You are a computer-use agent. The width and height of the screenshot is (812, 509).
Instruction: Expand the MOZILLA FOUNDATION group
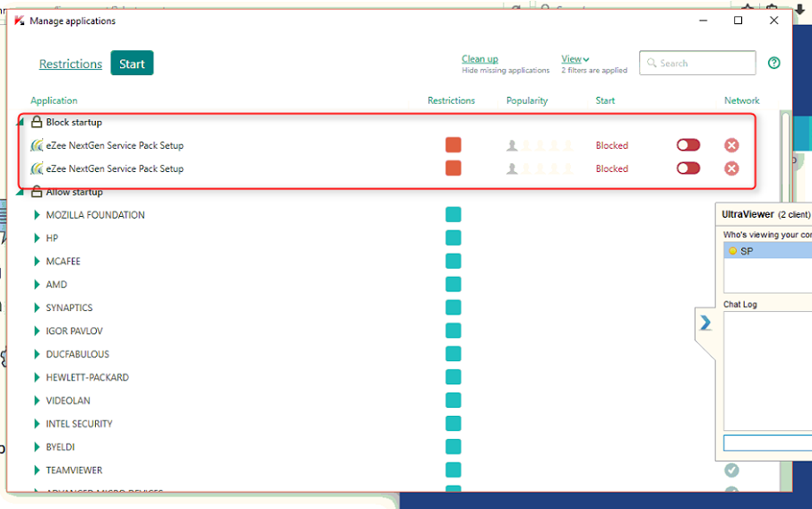tap(36, 215)
